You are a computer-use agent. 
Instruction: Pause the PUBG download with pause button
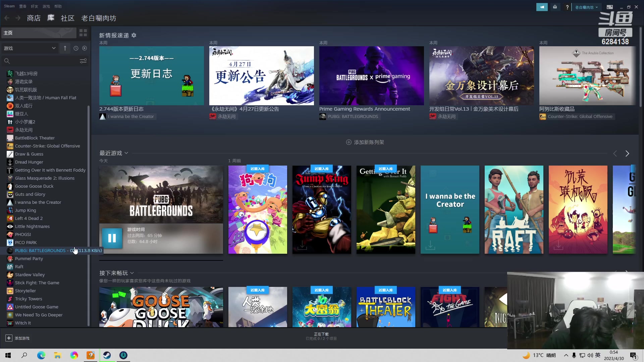(x=112, y=238)
